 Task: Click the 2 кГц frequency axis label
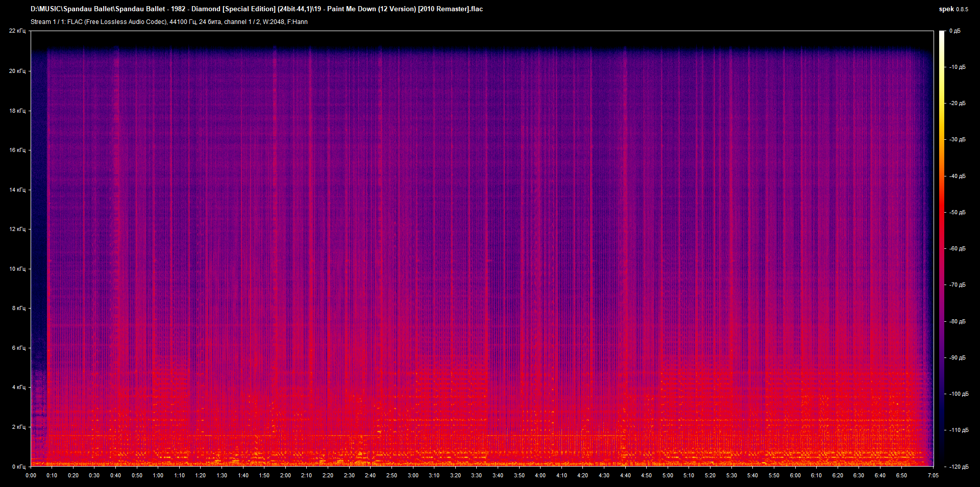pos(18,427)
